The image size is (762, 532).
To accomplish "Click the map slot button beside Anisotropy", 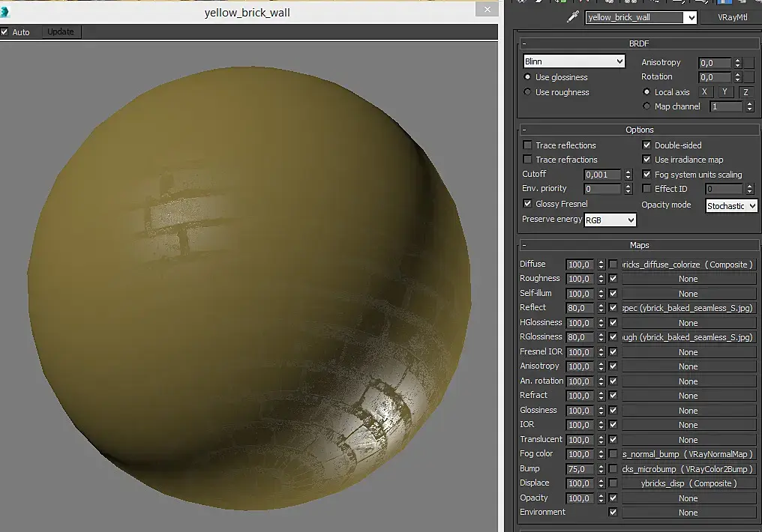I will coord(748,63).
